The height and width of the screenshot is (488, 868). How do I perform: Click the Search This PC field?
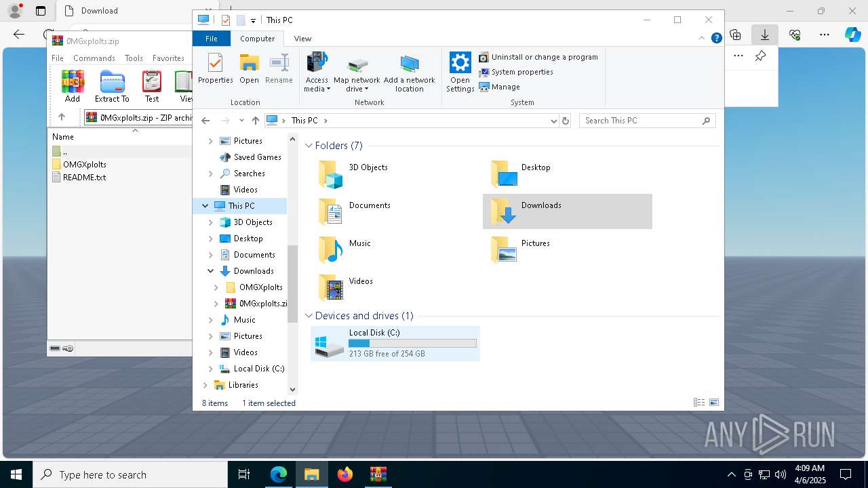[647, 121]
